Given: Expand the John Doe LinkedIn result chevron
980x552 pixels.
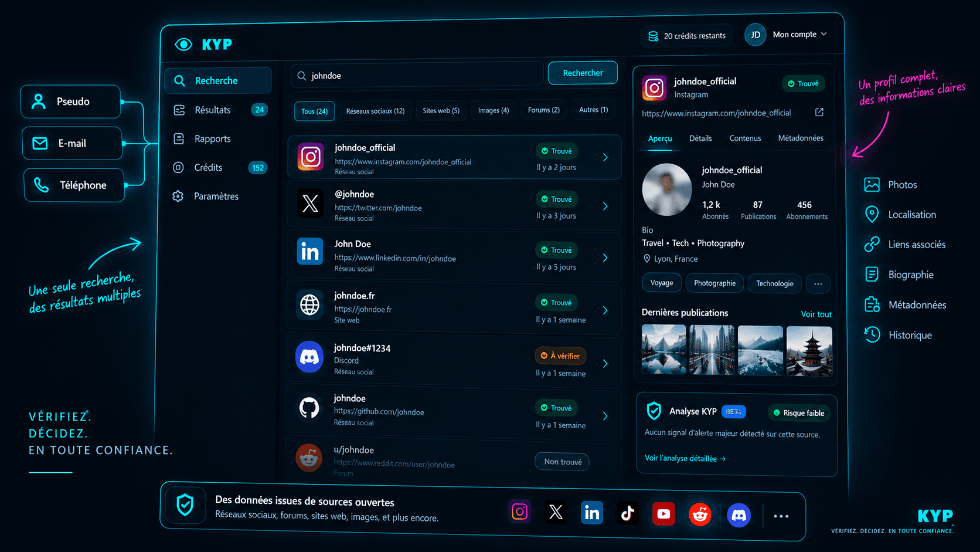Looking at the screenshot, I should point(605,258).
